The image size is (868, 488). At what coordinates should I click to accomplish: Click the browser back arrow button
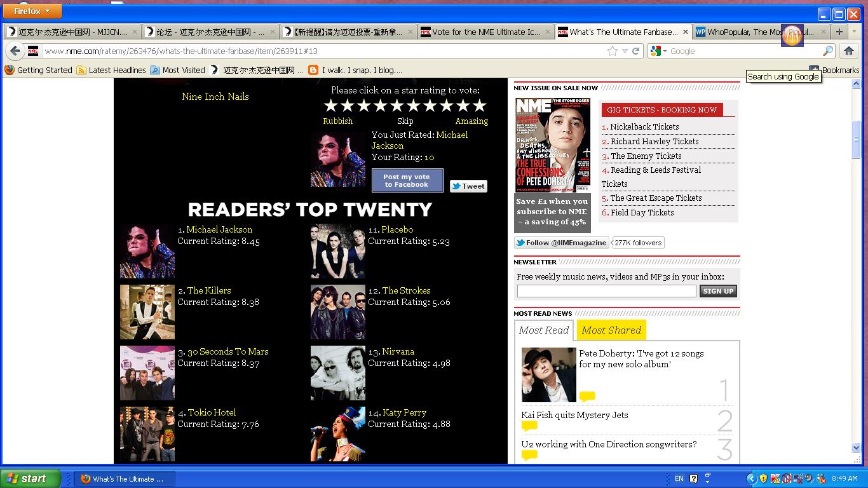click(x=15, y=51)
